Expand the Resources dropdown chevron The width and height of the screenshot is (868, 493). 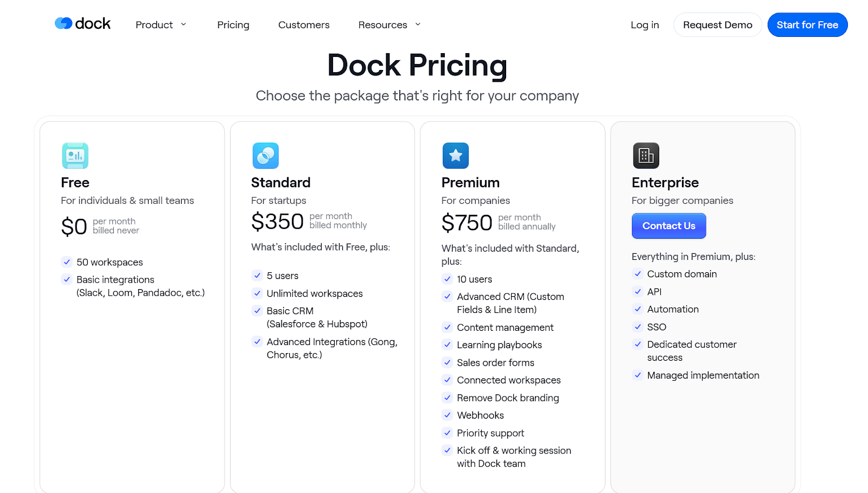[418, 24]
